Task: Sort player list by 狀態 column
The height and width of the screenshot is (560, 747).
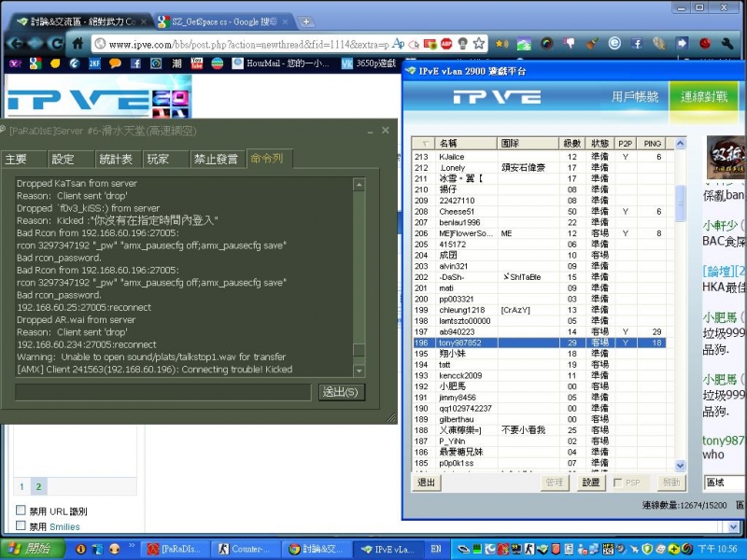Action: click(599, 144)
